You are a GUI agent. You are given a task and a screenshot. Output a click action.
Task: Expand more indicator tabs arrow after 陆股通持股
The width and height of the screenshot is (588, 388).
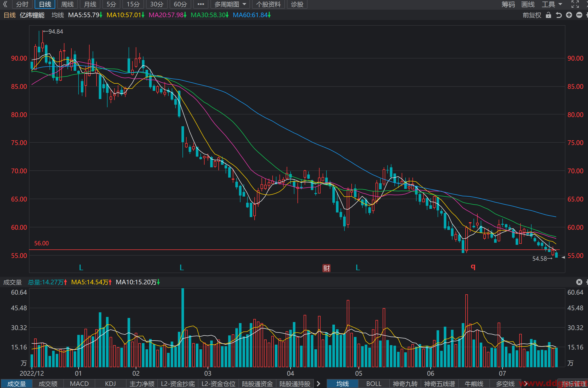point(319,384)
